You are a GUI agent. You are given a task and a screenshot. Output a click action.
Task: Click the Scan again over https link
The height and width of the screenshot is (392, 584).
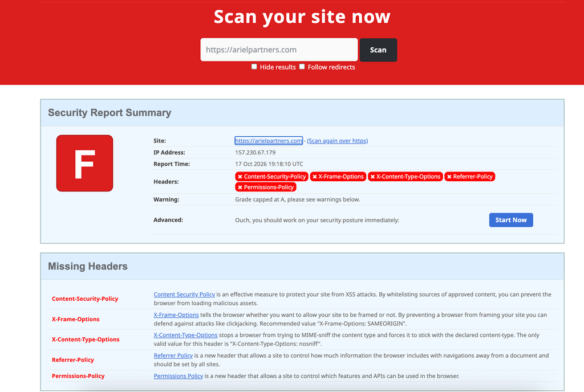pos(338,141)
